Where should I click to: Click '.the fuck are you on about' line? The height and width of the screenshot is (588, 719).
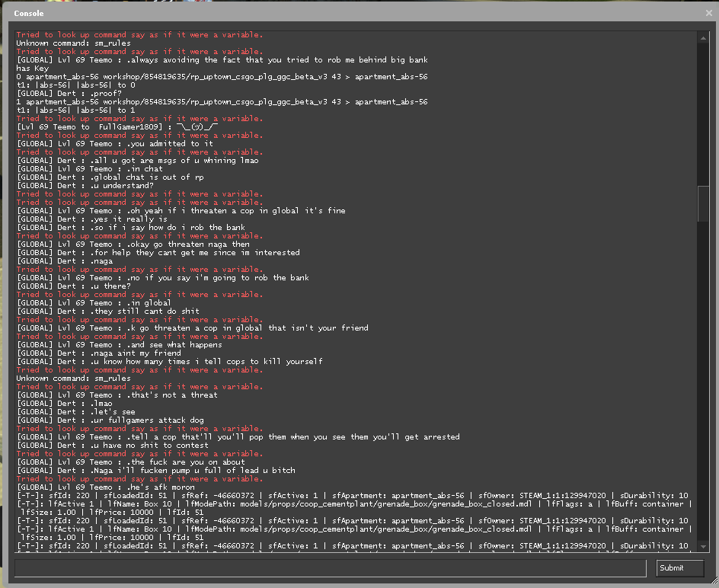tap(131, 462)
